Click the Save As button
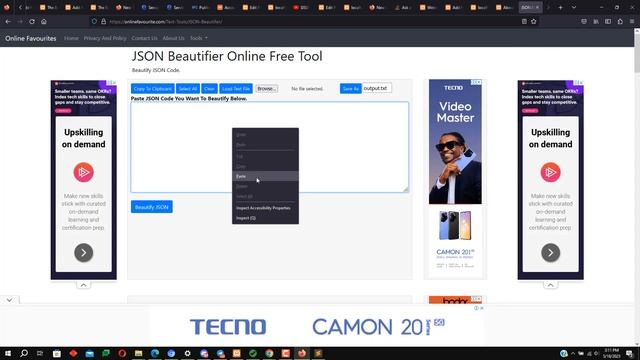The image size is (640, 360). 351,89
